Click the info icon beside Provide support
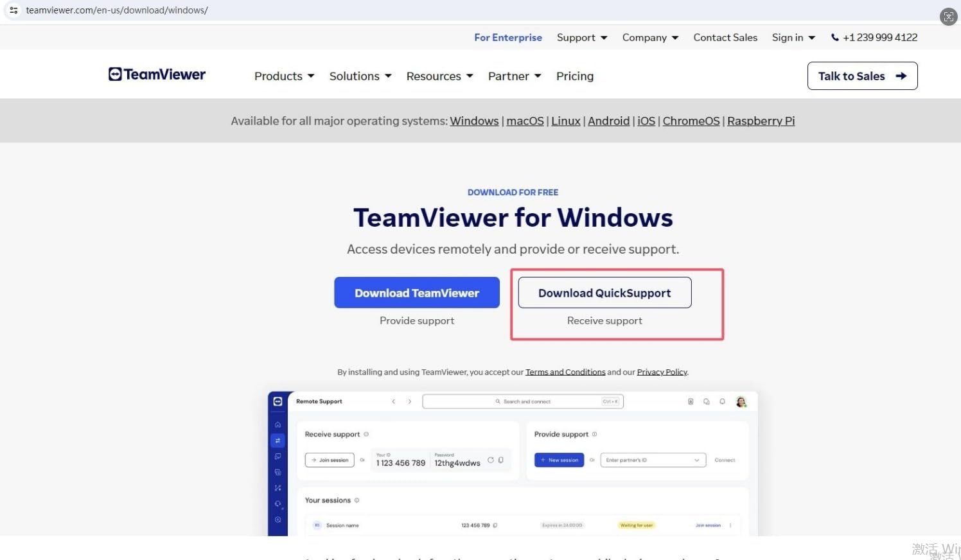961x560 pixels. click(x=594, y=434)
